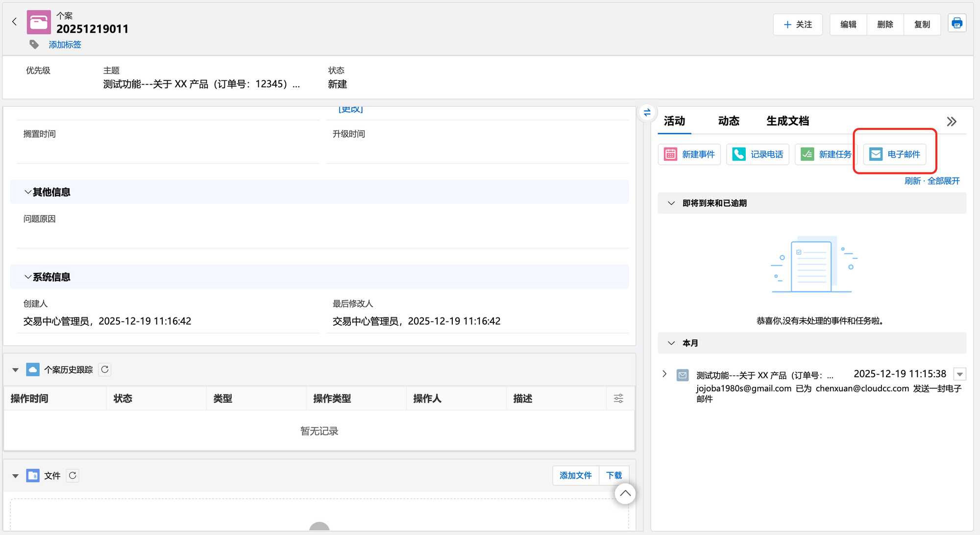This screenshot has height=535, width=980.
Task: Switch to the 动态 tab
Action: [728, 121]
